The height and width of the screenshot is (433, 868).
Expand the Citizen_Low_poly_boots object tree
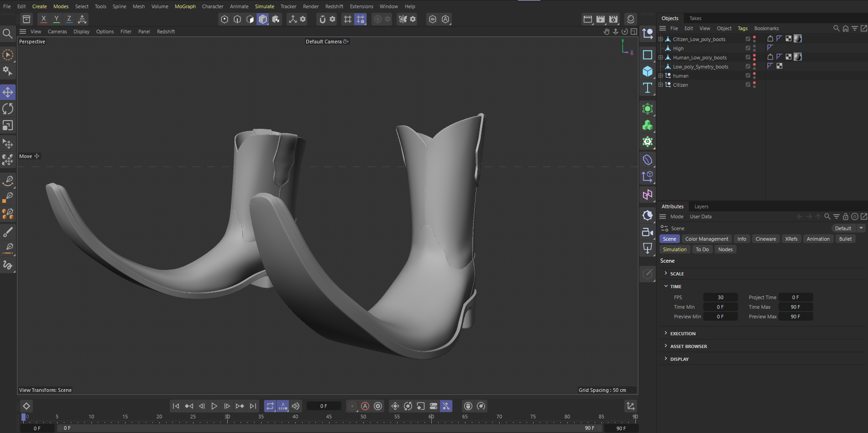(660, 39)
